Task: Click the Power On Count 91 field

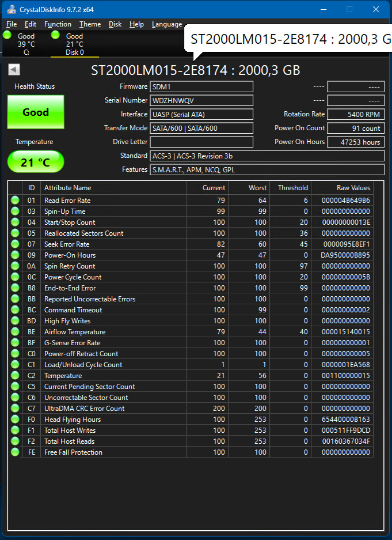Action: pyautogui.click(x=356, y=128)
